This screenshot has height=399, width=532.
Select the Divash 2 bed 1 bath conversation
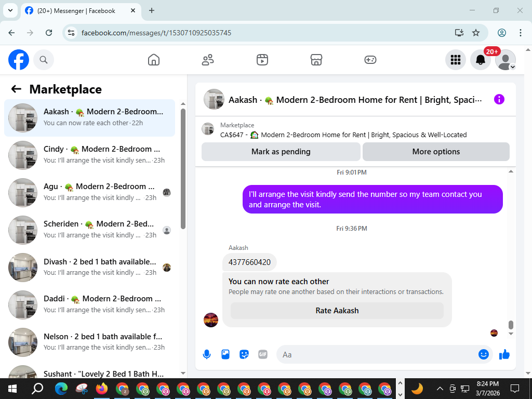pos(89,268)
